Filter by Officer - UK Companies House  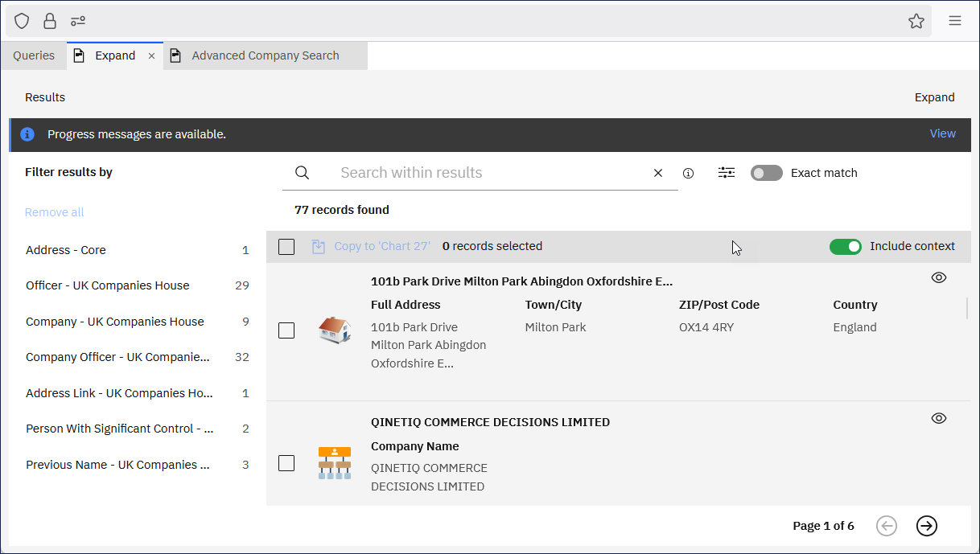[138, 285]
